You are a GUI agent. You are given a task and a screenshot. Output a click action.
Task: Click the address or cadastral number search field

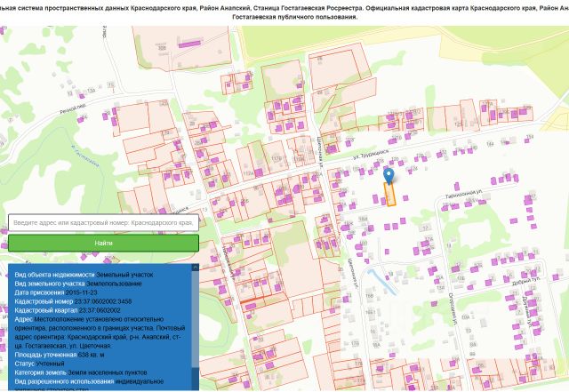(x=103, y=222)
